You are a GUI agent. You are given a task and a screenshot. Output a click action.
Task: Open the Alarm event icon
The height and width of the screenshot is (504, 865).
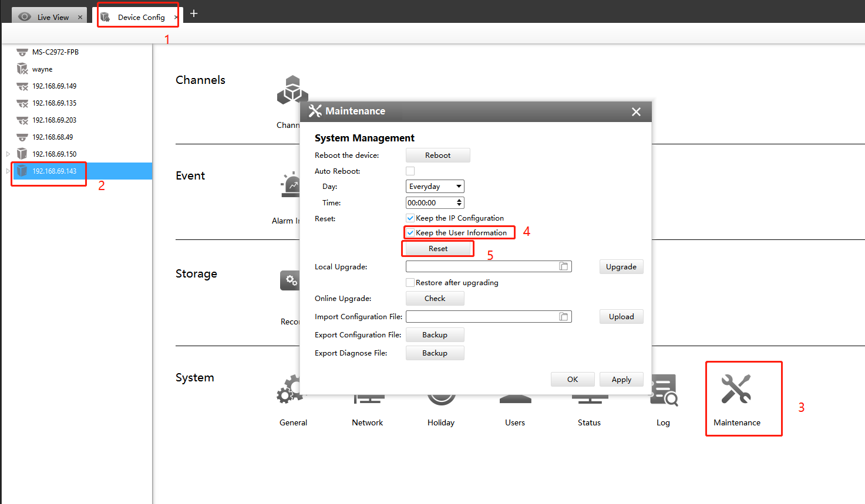pyautogui.click(x=291, y=184)
